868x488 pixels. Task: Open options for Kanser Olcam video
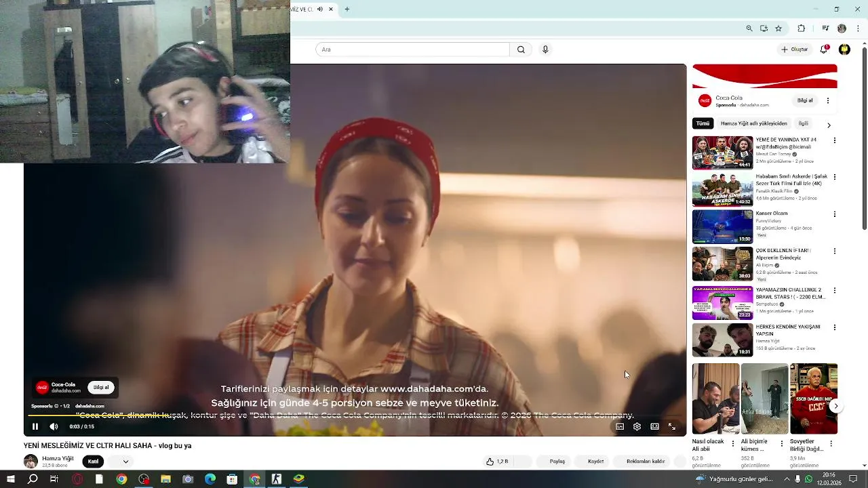(x=834, y=214)
